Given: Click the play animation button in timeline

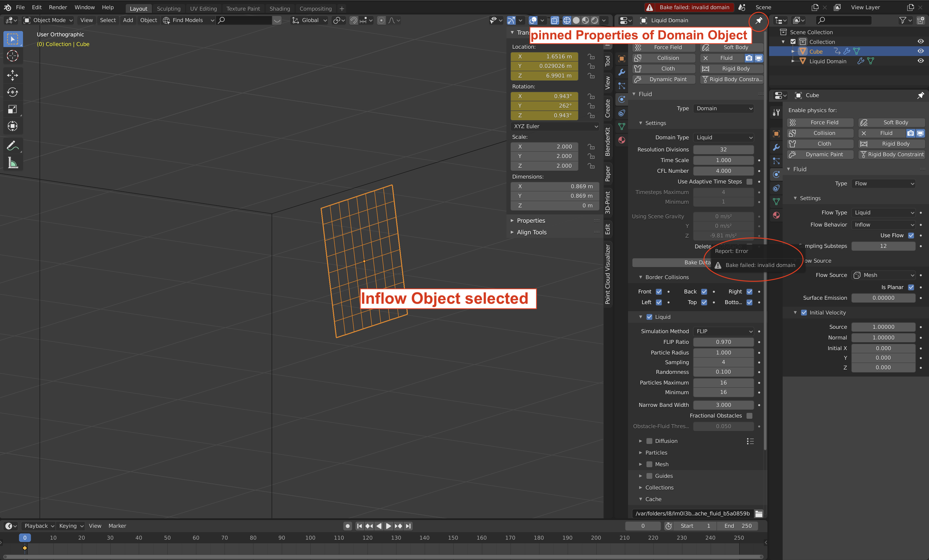Looking at the screenshot, I should (x=388, y=526).
